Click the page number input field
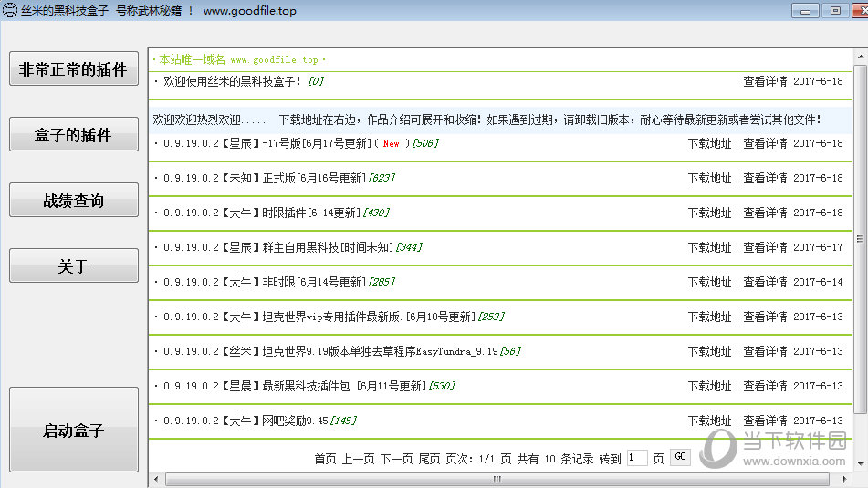This screenshot has height=488, width=868. tap(637, 458)
